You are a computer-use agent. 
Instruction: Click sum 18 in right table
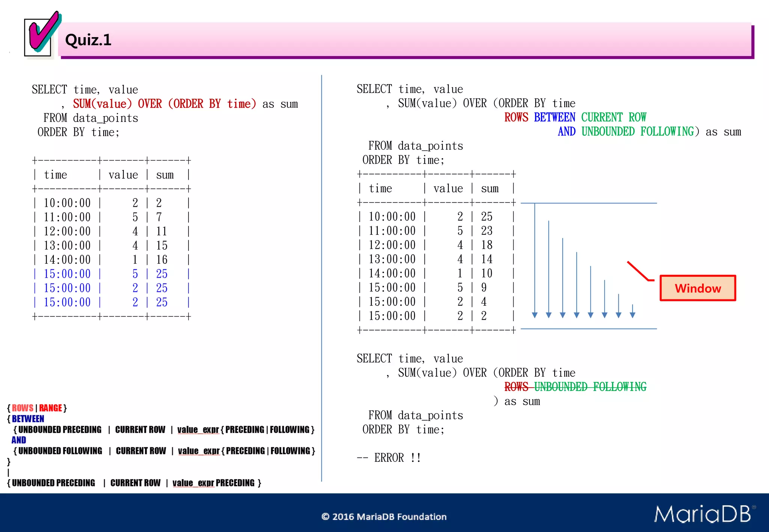(x=487, y=245)
